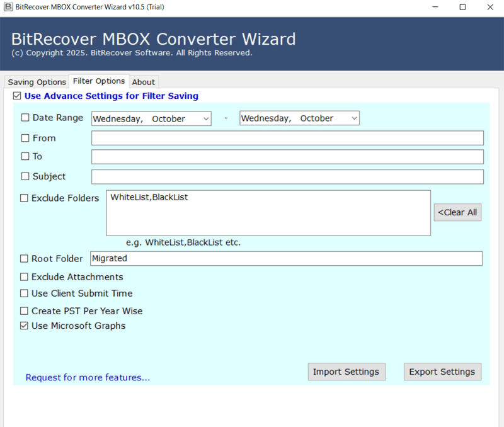Enable the From filter checkbox

(25, 138)
